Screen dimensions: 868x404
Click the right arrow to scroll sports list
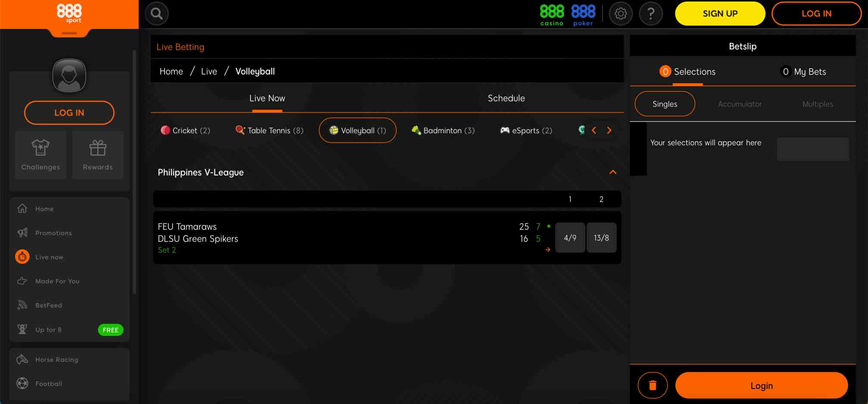[x=609, y=130]
